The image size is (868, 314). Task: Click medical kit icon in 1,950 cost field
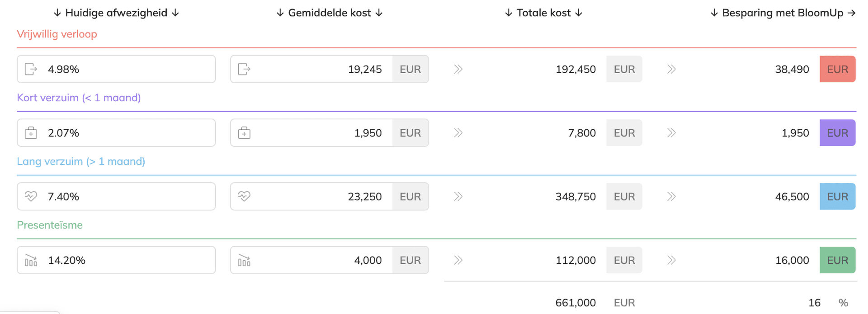[x=244, y=133]
